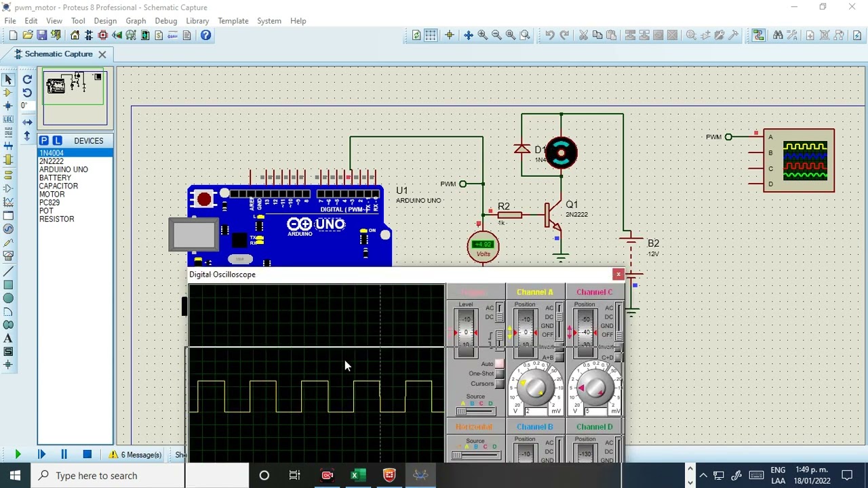Select 1N4004 in the devices list
This screenshot has width=868, height=488.
coord(75,153)
